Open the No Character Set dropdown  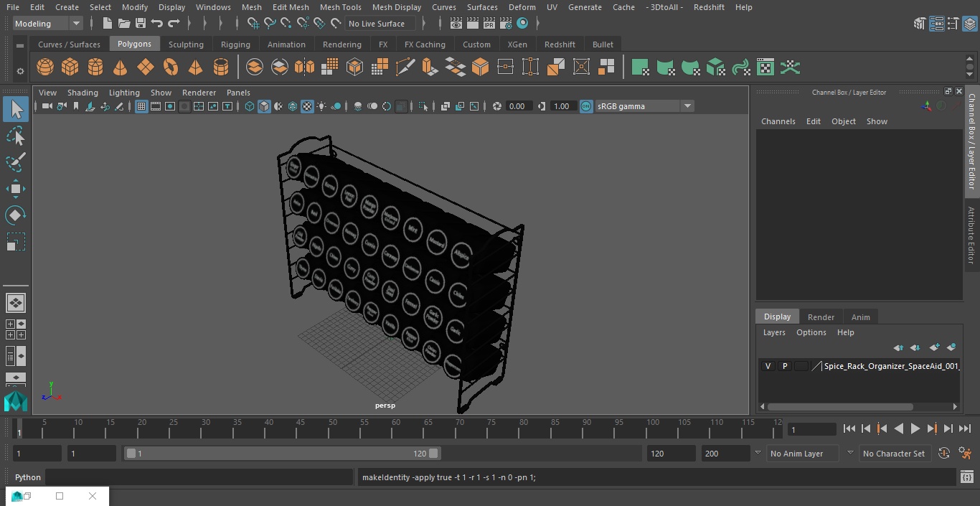pos(894,454)
